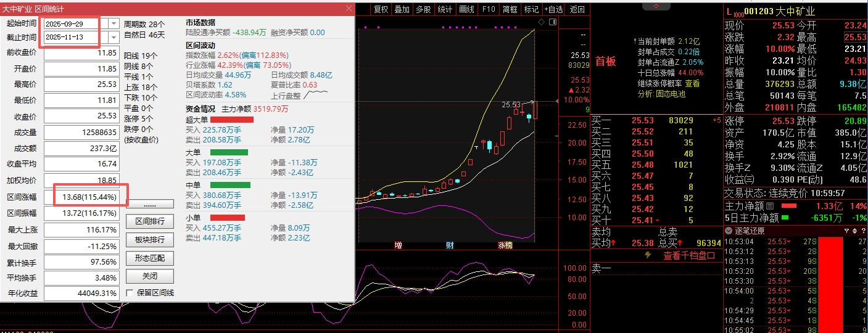The image size is (868, 333).
Task: Click the document icon beside 主力净额
Action: (769, 206)
